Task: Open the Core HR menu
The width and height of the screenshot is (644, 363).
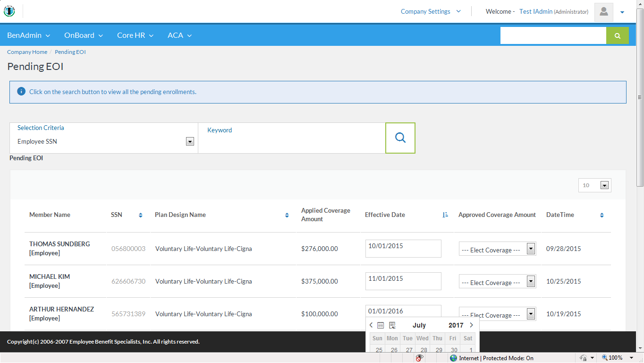Action: click(135, 35)
